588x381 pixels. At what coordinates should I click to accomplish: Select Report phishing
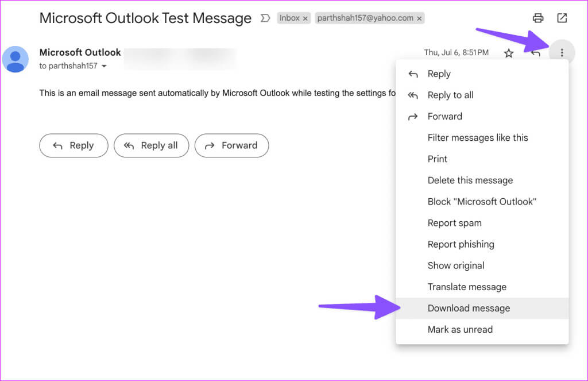[x=482, y=244]
